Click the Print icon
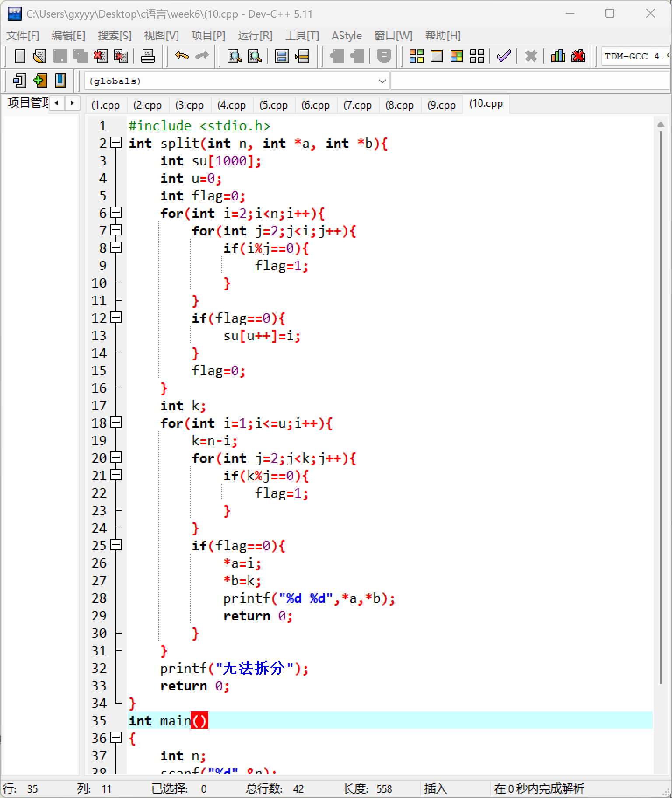This screenshot has width=672, height=798. (x=147, y=56)
